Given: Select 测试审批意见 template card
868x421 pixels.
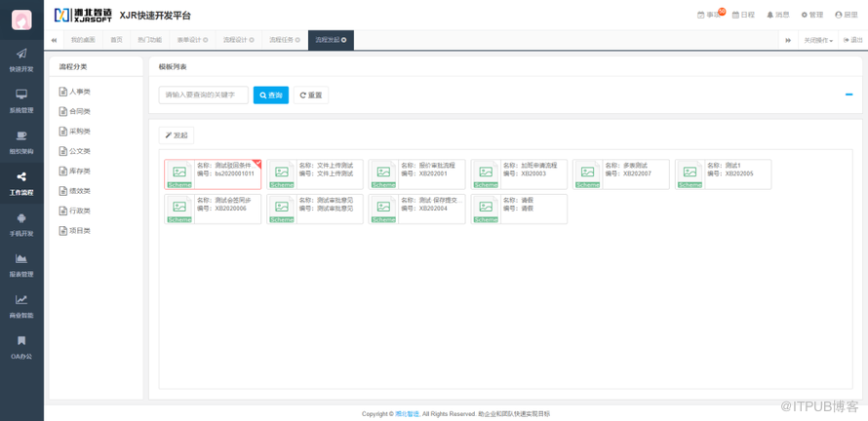Looking at the screenshot, I should [314, 210].
